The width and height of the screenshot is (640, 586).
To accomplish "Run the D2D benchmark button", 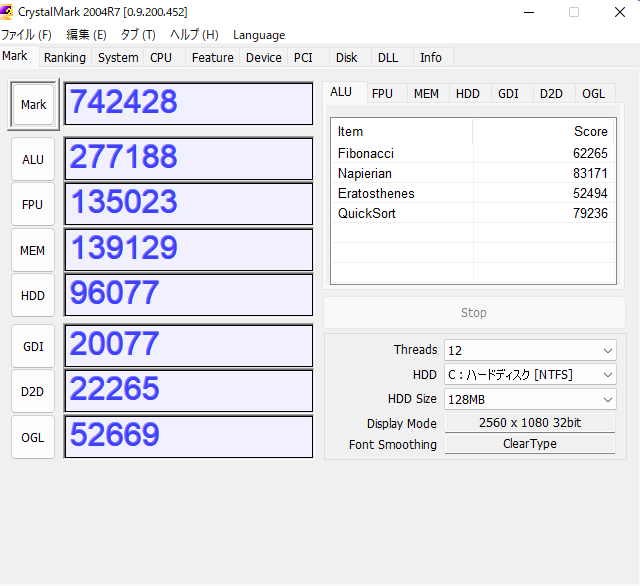I will [x=33, y=392].
